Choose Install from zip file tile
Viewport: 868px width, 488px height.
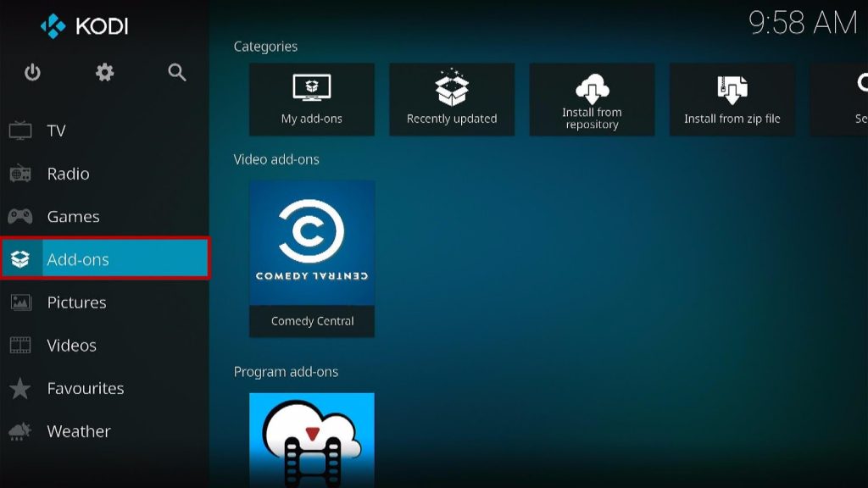pos(732,100)
